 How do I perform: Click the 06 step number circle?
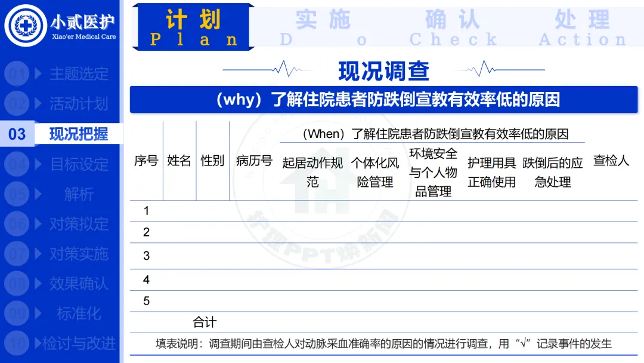pos(17,224)
